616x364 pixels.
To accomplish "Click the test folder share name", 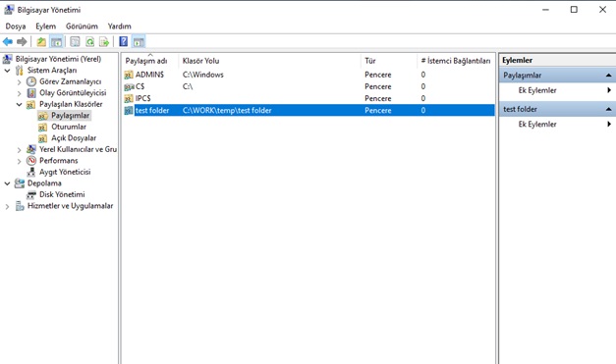I will 152,110.
